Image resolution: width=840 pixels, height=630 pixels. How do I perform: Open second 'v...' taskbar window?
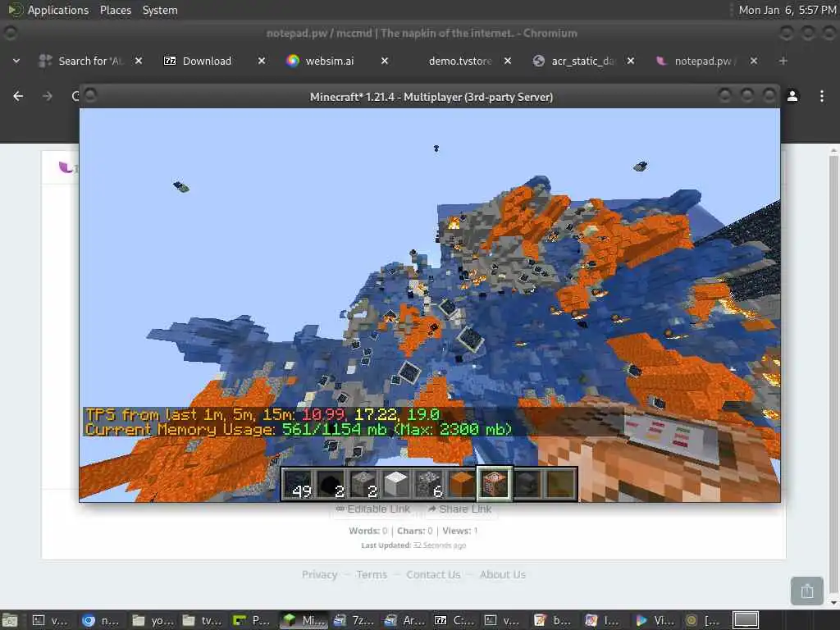coord(504,620)
